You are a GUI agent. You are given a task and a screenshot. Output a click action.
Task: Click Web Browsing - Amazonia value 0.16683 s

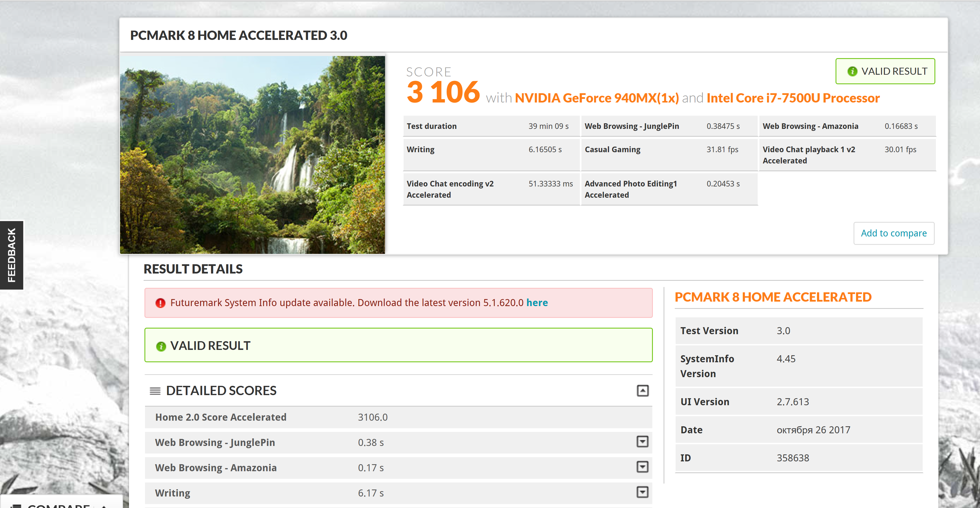[901, 126]
